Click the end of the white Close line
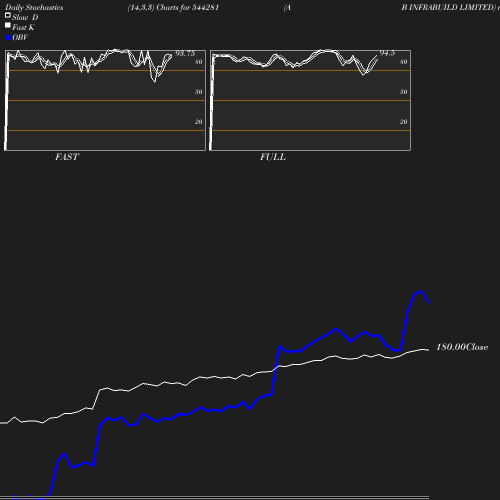 tap(428, 350)
